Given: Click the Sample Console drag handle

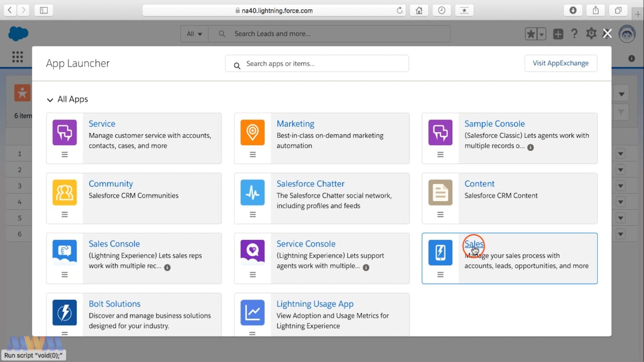Looking at the screenshot, I should (x=440, y=155).
